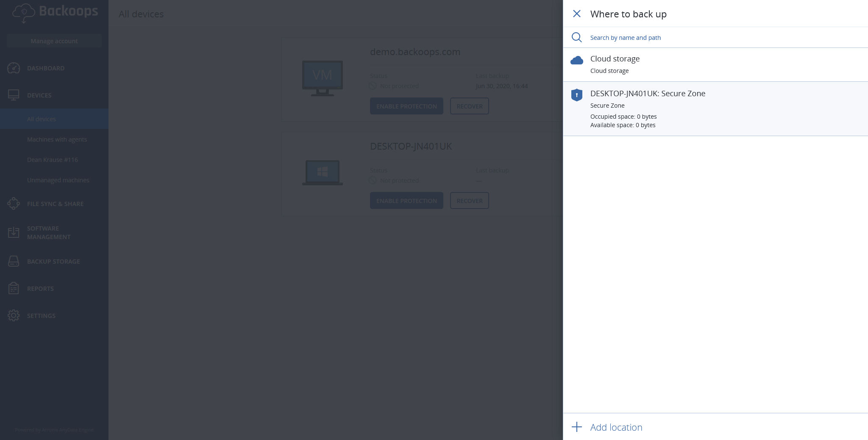This screenshot has width=868, height=440.
Task: Click the Dashboard gauge icon
Action: pos(14,68)
